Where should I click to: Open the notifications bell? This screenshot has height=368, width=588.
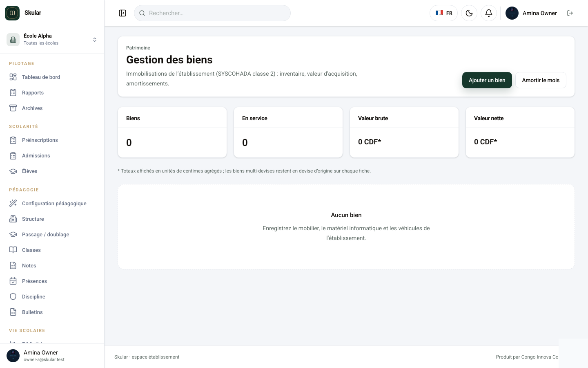click(489, 13)
